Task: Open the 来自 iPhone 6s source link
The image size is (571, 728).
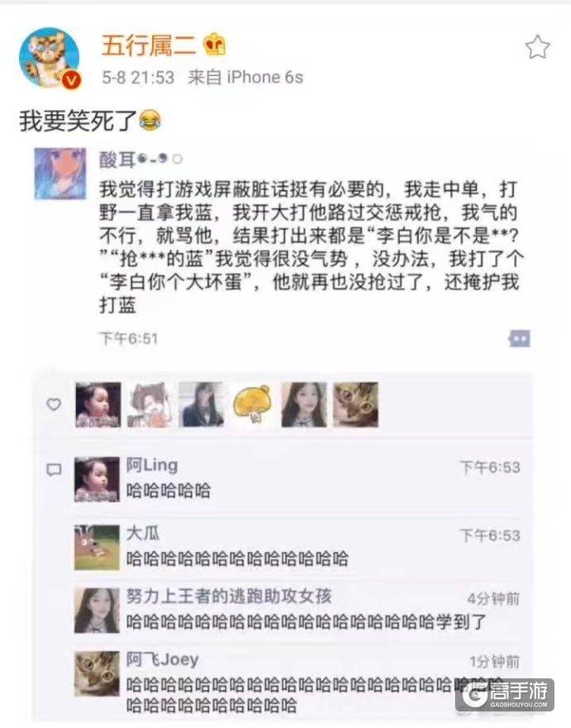Action: (x=245, y=77)
